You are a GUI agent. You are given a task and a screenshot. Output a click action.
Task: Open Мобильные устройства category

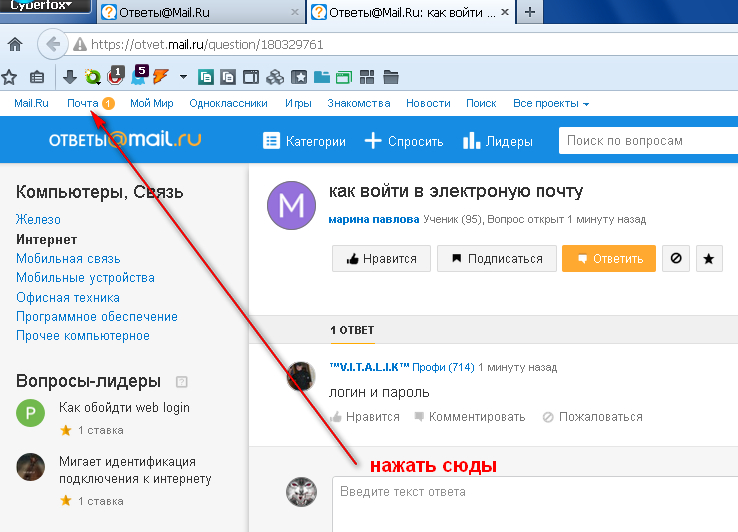point(85,278)
